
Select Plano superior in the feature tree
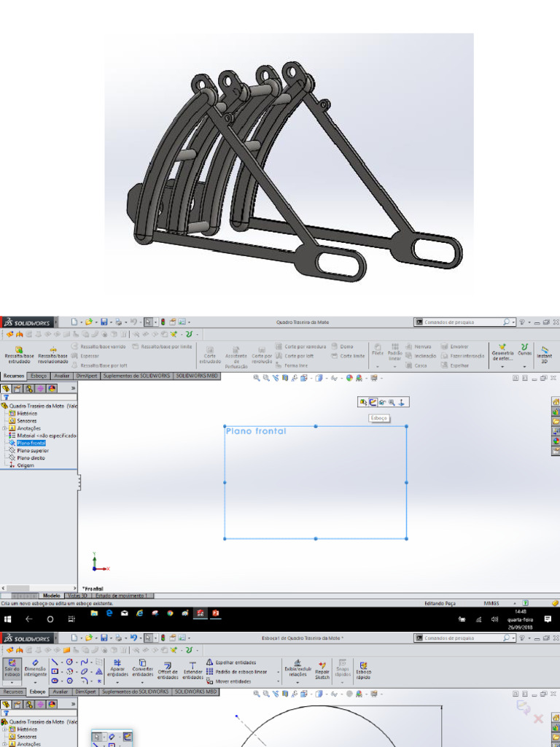click(33, 450)
